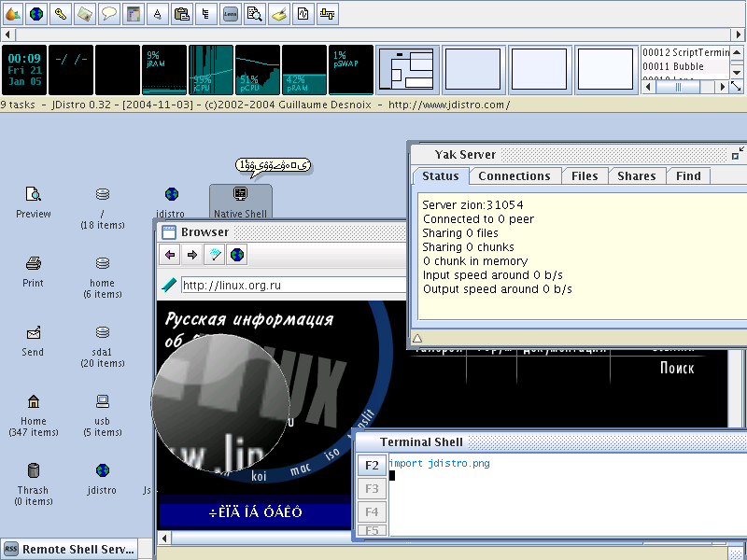Click the key icon in top toolbar
The height and width of the screenshot is (560, 747).
click(x=61, y=14)
